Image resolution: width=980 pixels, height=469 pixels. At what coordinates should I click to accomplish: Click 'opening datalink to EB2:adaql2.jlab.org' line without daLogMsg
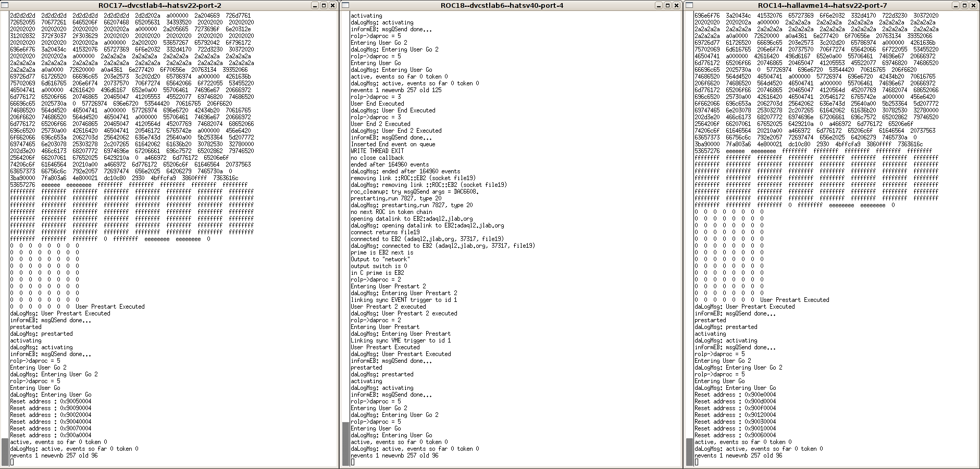point(412,219)
